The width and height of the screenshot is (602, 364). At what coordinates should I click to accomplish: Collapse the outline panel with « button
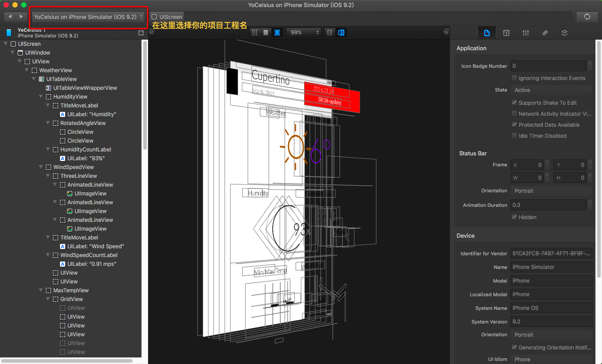click(x=152, y=33)
